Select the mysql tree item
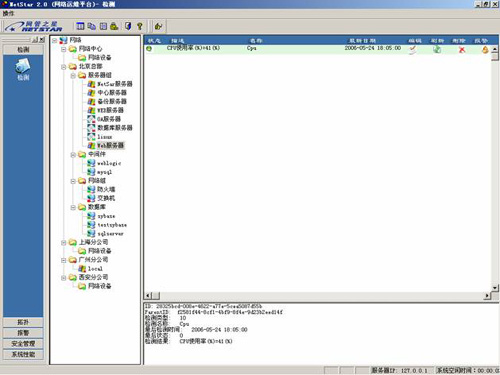The width and height of the screenshot is (500, 375). click(x=104, y=172)
